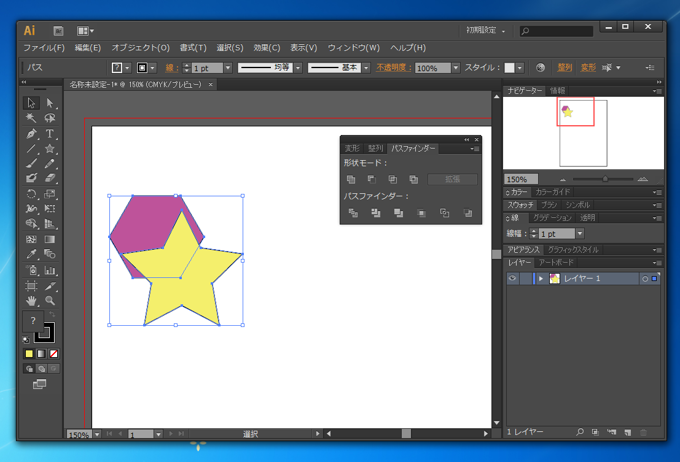Click the target circle of レイヤー 1
Viewport: 680px width, 462px height.
[645, 279]
